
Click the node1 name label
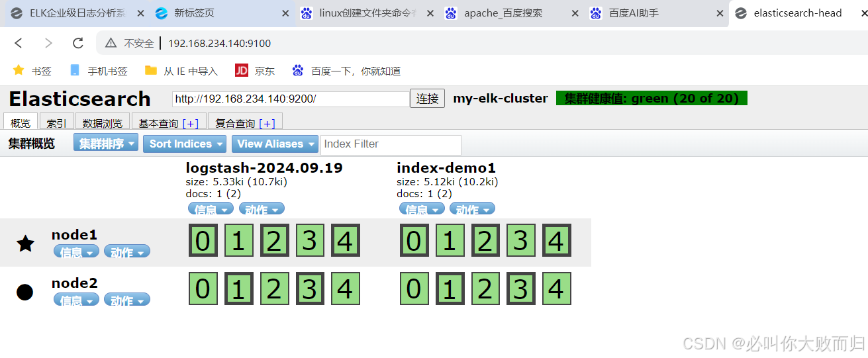(x=74, y=234)
